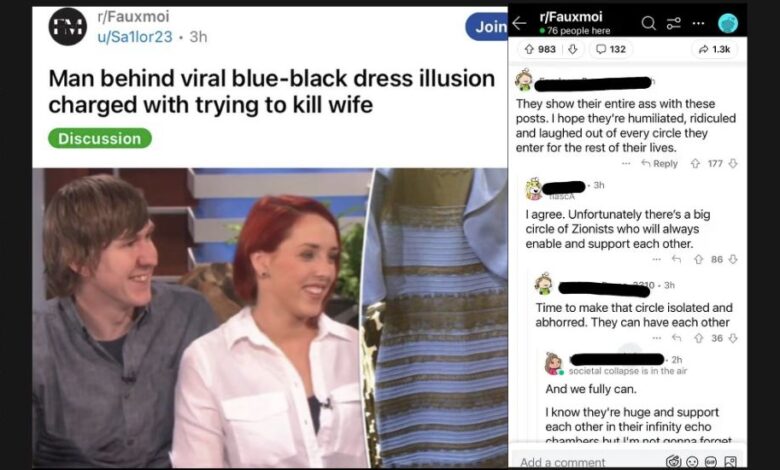
Task: Upvote the comment with 177 points
Action: coord(695,164)
